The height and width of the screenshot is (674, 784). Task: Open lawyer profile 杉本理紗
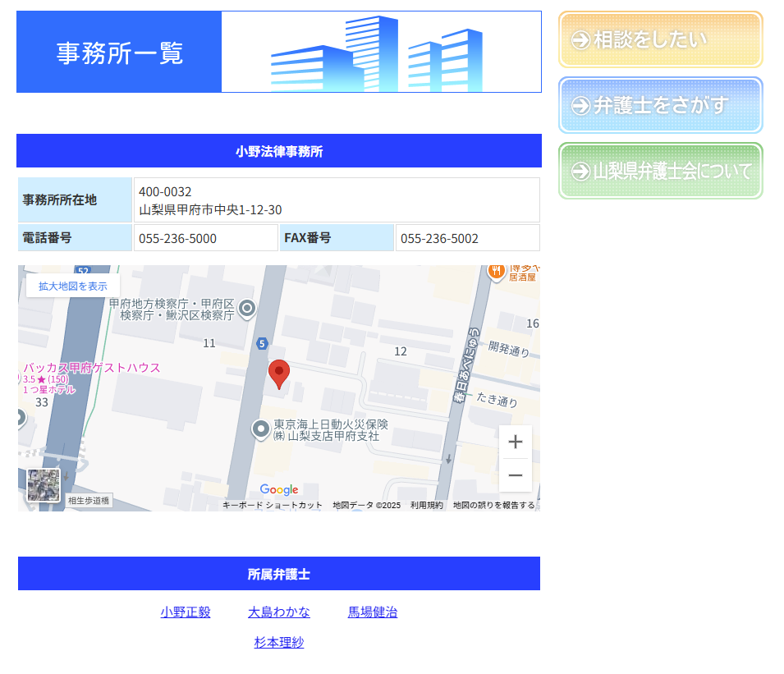(279, 643)
